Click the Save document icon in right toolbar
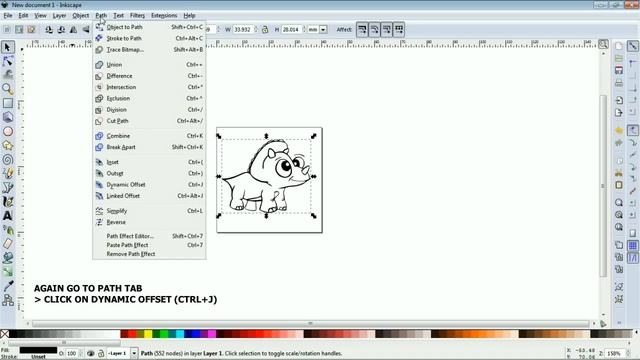 (x=619, y=70)
